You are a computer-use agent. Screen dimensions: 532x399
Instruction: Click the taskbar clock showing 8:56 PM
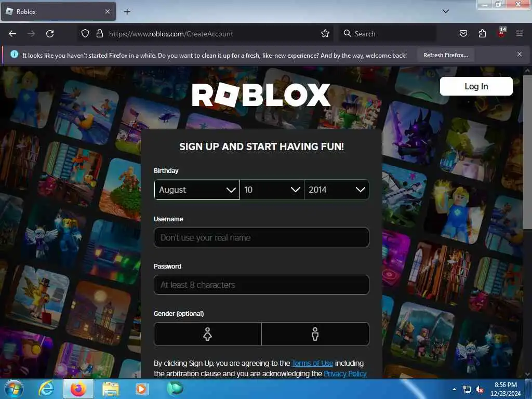(x=506, y=389)
